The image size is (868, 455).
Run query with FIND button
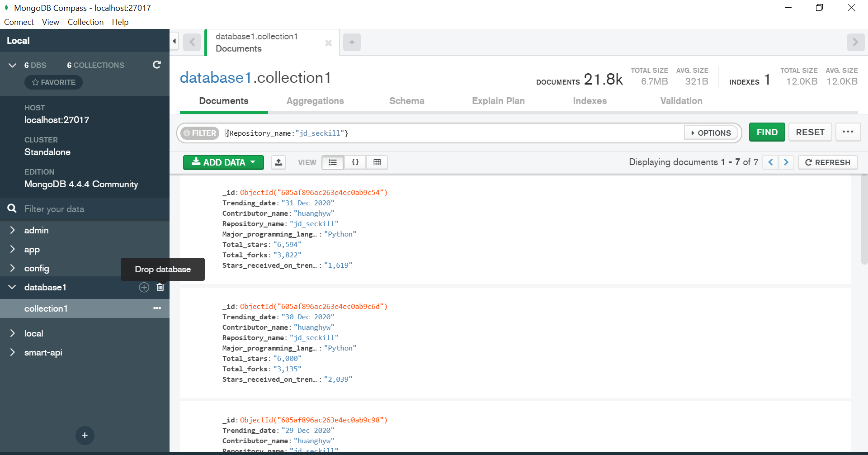(x=767, y=132)
